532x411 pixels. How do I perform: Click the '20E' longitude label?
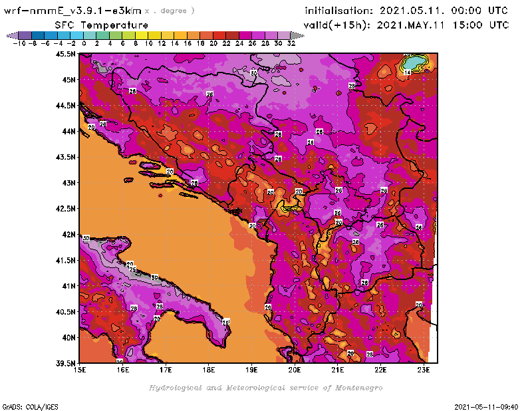(295, 370)
